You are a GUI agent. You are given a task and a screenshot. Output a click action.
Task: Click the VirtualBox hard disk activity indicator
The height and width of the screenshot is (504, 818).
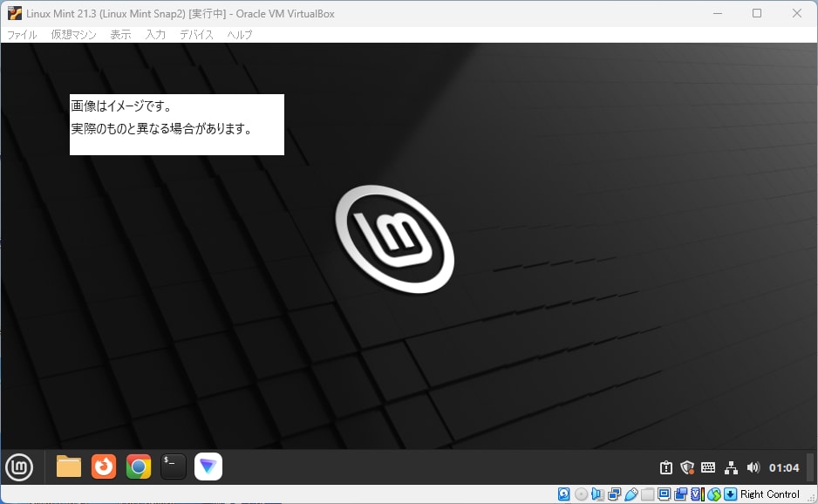(x=564, y=494)
